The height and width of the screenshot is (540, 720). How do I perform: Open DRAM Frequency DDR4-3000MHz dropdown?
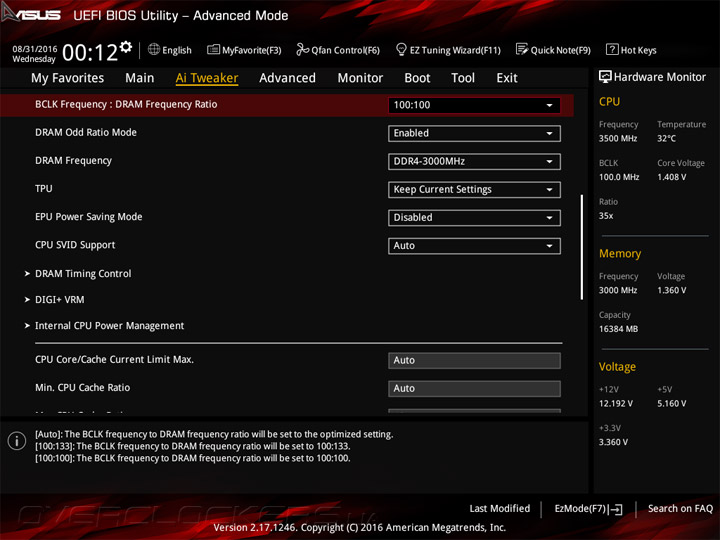click(x=474, y=162)
